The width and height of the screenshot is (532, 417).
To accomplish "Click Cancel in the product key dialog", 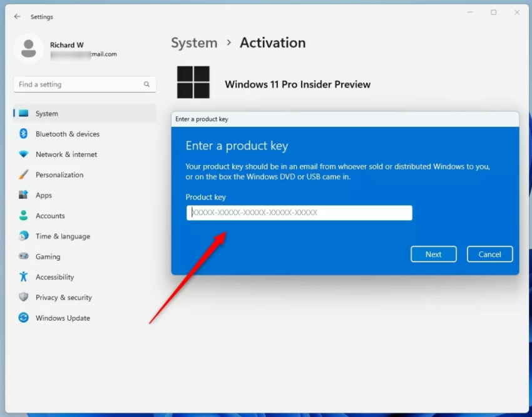I will [x=489, y=254].
